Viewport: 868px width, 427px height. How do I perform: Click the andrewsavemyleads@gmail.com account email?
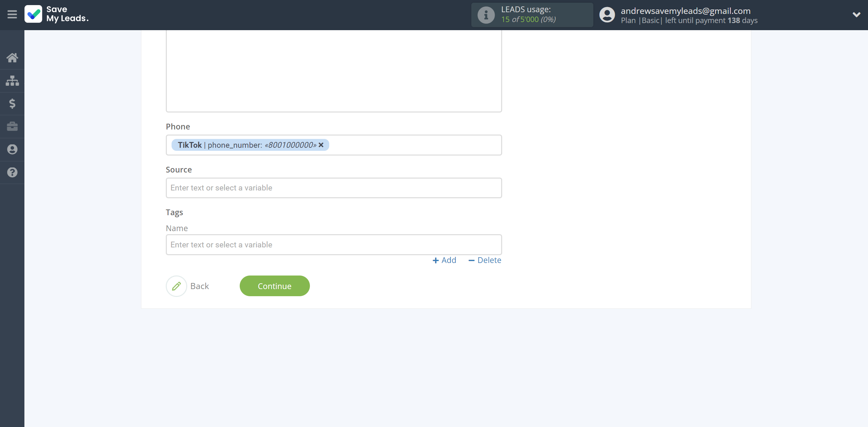point(686,11)
